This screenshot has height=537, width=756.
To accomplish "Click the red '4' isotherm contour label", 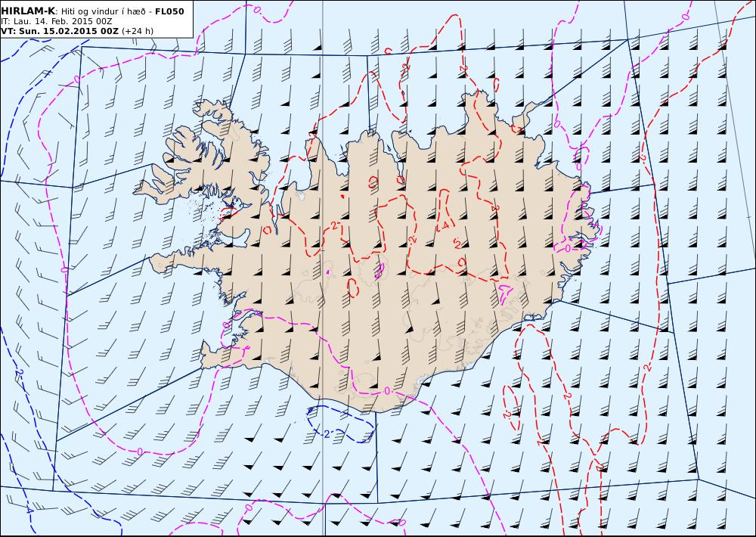I will point(446,225).
